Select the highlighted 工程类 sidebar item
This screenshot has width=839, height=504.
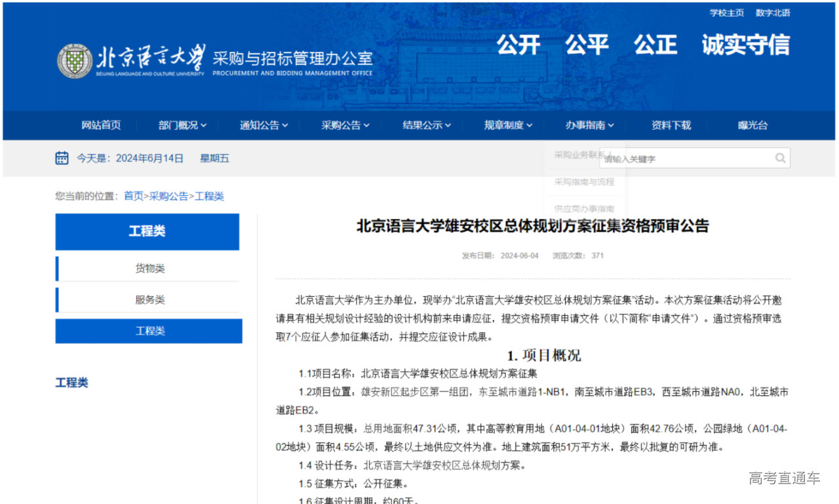149,331
